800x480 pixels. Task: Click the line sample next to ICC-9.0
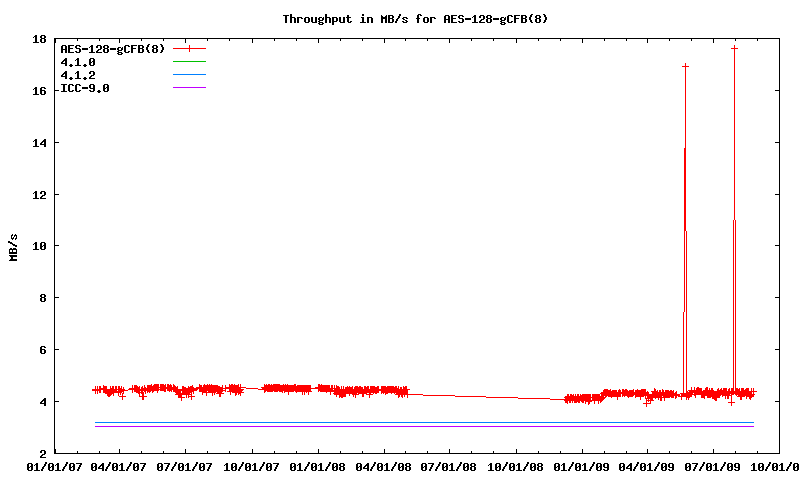coord(189,88)
